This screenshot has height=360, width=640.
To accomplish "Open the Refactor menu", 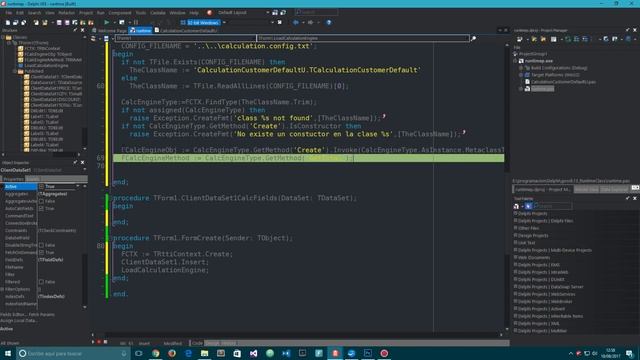I will tap(67, 13).
